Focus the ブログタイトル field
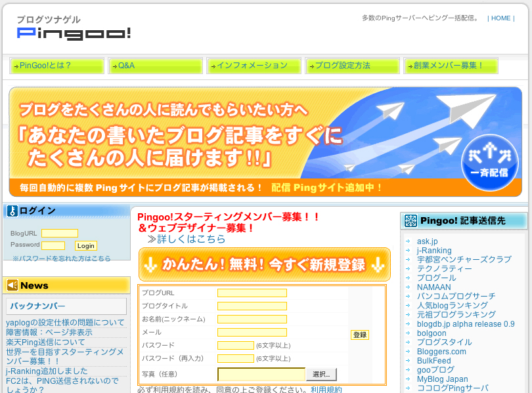This screenshot has width=532, height=393. [252, 306]
